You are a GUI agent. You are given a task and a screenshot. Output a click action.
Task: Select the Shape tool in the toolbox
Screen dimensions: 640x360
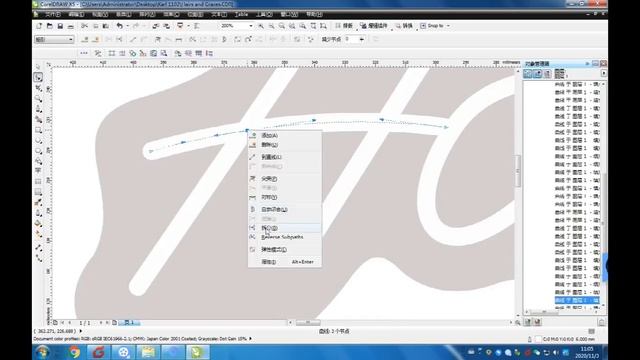38,77
